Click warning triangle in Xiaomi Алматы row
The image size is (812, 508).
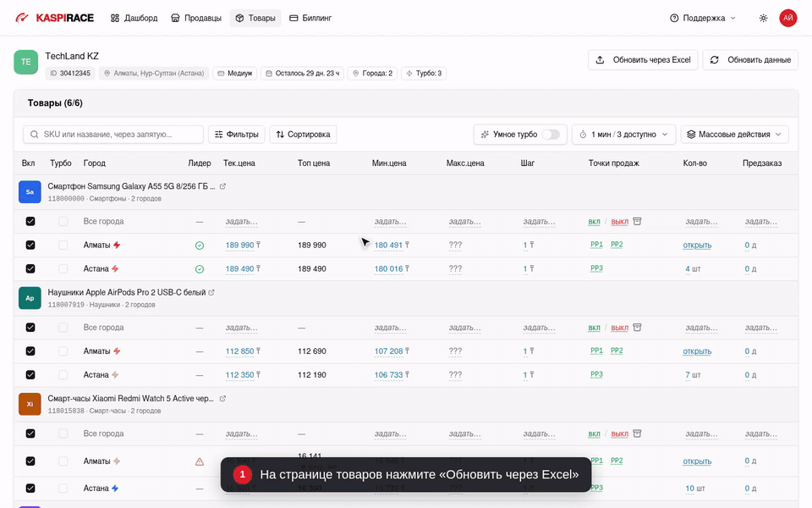point(200,461)
